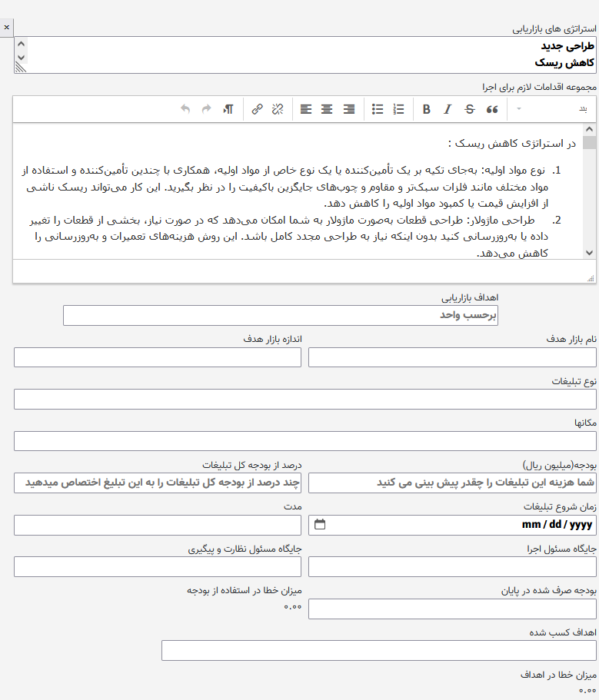This screenshot has height=700, width=599.
Task: Click the نام بازار هدف input field
Action: (452, 357)
